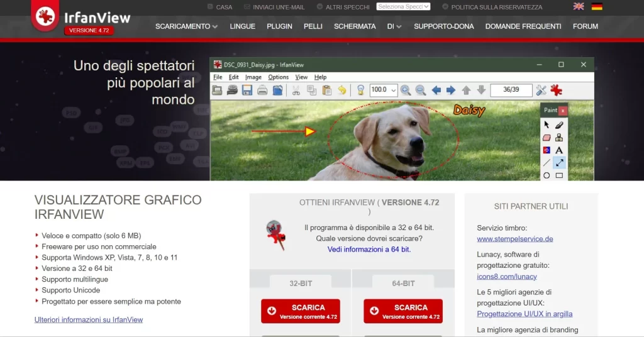Click the Next image blue right arrow
Screen dimensions: 644x337
click(x=450, y=91)
